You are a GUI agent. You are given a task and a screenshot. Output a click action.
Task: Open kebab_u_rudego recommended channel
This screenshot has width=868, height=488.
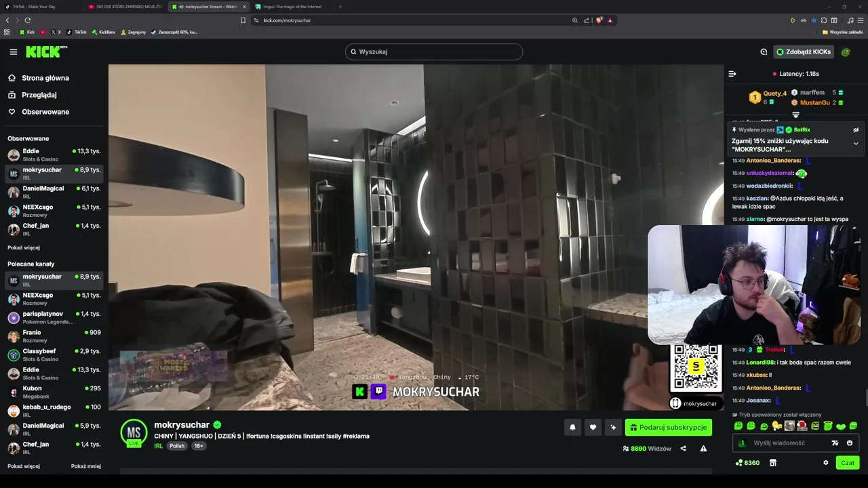(54, 411)
